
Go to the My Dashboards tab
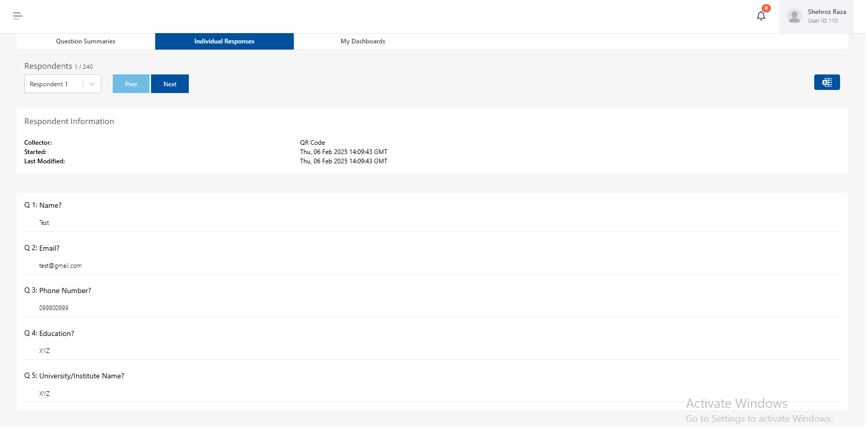click(x=363, y=41)
